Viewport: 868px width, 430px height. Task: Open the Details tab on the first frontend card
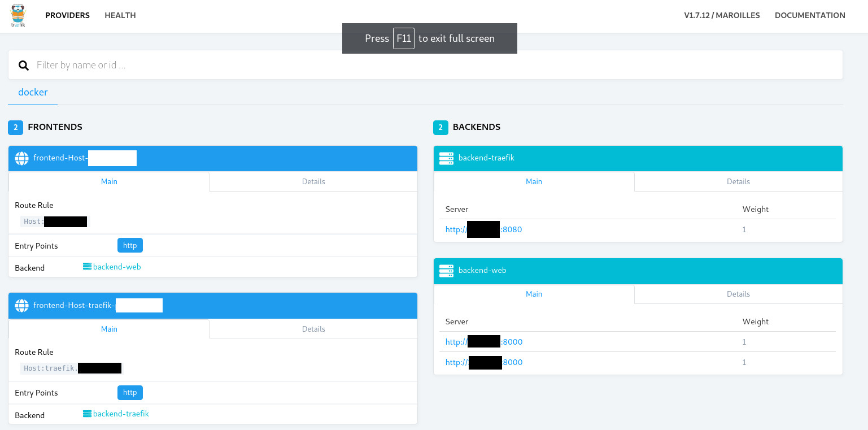(313, 181)
